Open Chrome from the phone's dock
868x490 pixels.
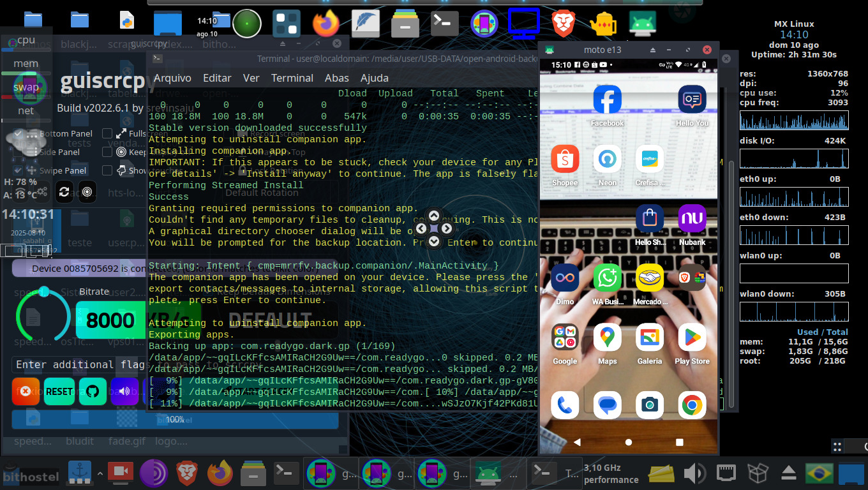tap(692, 405)
